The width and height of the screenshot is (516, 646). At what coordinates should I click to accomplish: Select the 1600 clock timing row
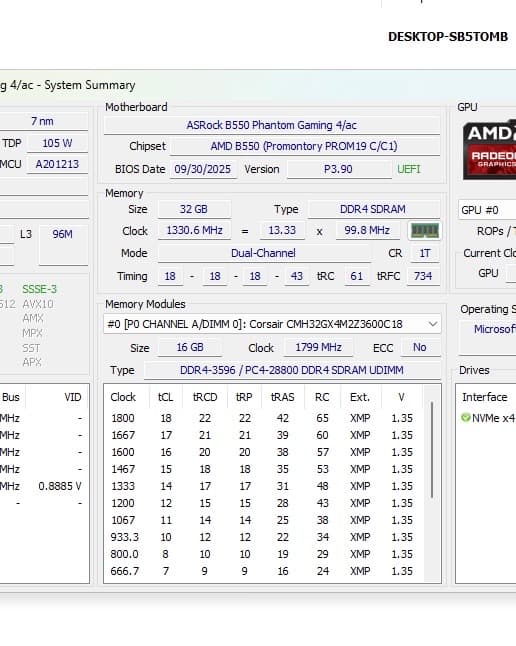(x=264, y=452)
